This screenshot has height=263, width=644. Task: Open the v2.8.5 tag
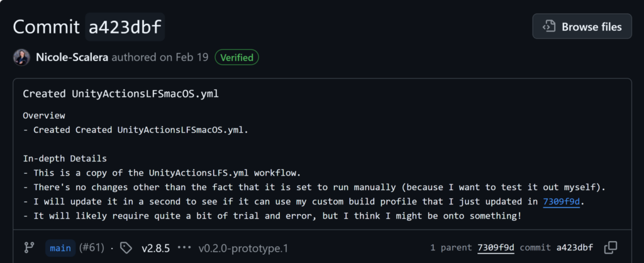(x=156, y=248)
